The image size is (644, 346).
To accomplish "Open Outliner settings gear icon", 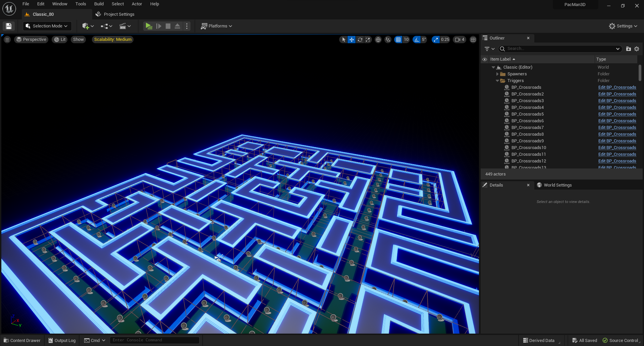I will tap(637, 49).
